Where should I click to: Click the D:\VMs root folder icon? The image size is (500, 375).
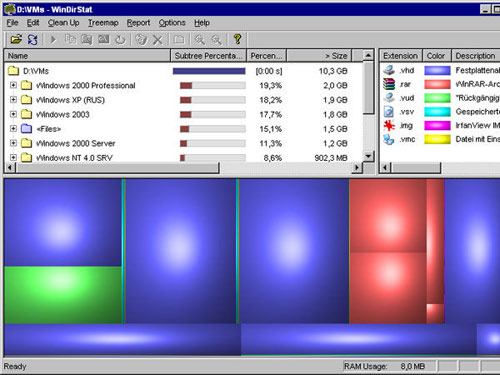click(x=14, y=71)
